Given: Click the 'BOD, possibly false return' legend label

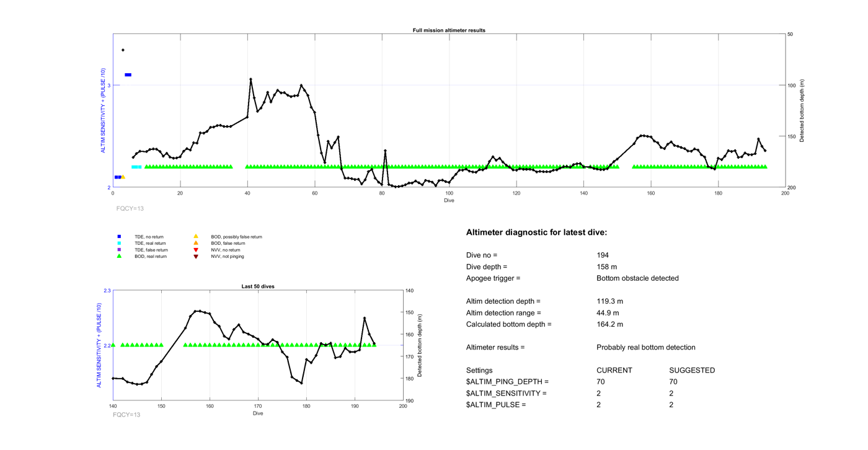Looking at the screenshot, I should pos(236,237).
